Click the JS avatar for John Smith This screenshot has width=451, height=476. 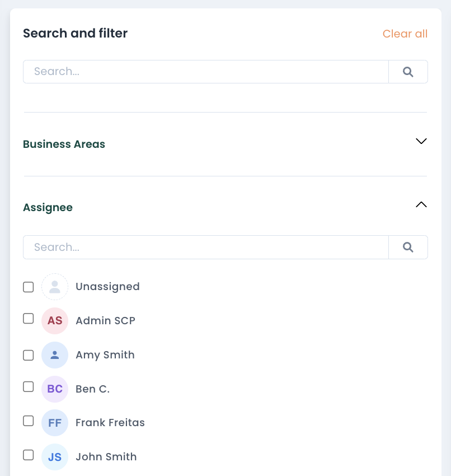coord(55,457)
